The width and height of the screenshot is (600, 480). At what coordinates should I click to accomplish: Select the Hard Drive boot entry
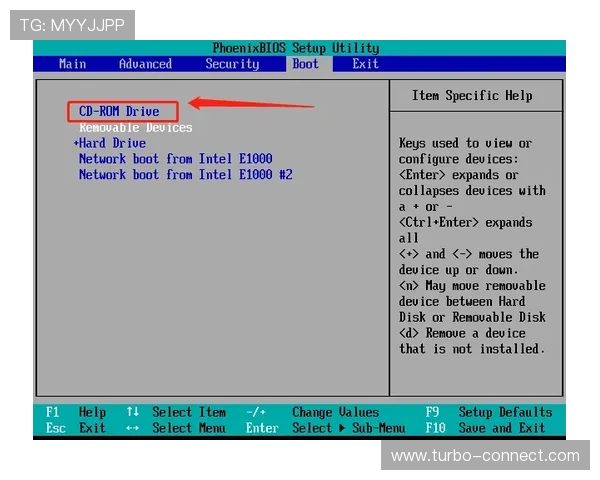112,143
